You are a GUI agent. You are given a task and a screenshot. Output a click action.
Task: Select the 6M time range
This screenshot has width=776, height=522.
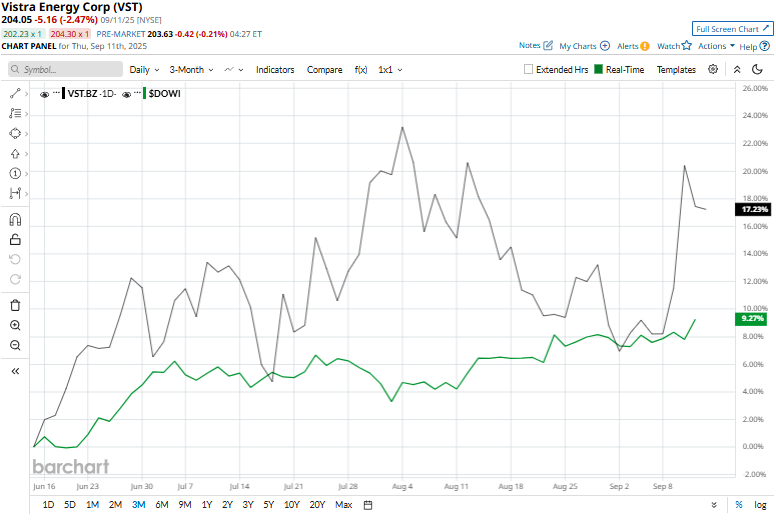click(162, 505)
